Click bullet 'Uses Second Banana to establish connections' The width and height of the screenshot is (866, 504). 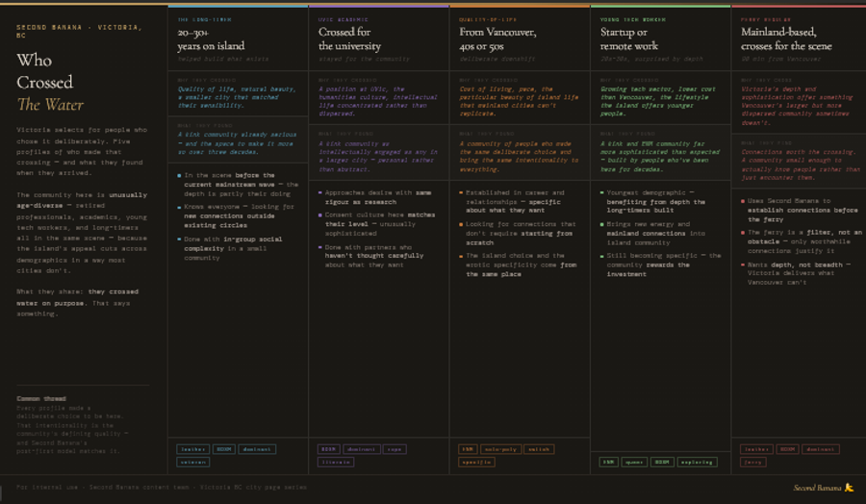pos(800,210)
